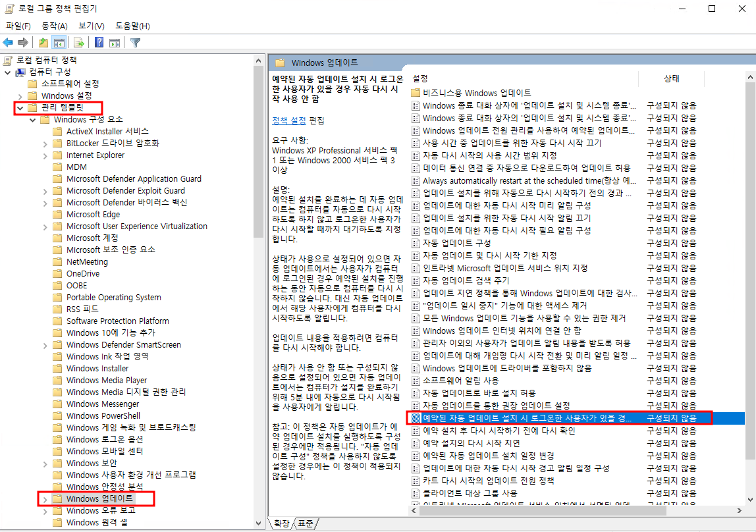
Task: Collapse the 관리 템플릿 tree node
Action: pos(20,107)
